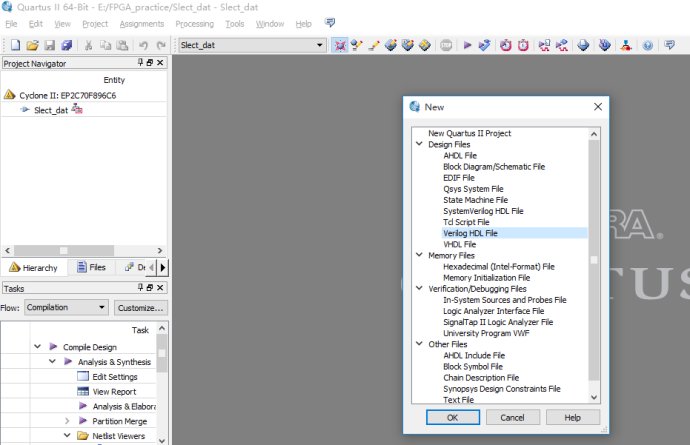Open the Assignments menu

click(x=142, y=24)
